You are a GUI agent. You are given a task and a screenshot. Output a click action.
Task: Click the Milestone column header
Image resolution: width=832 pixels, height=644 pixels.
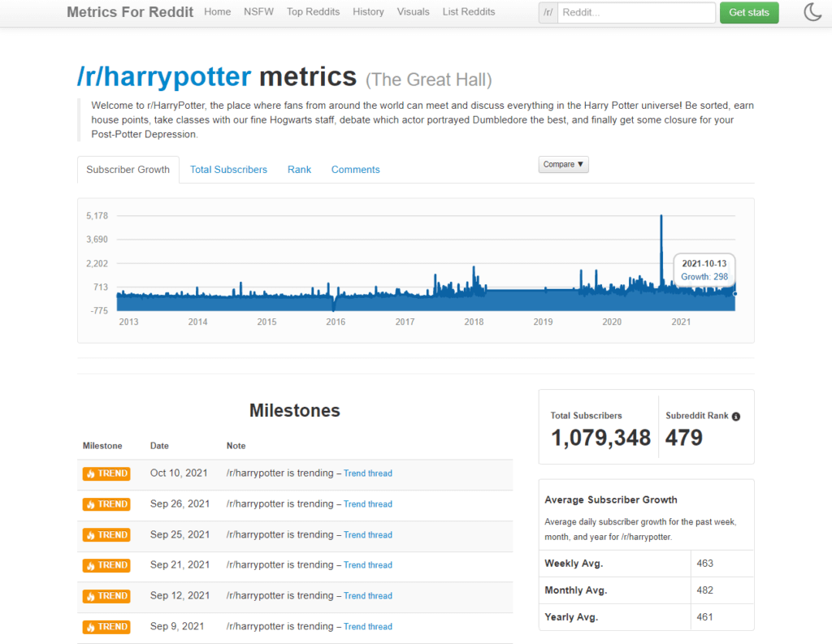102,446
